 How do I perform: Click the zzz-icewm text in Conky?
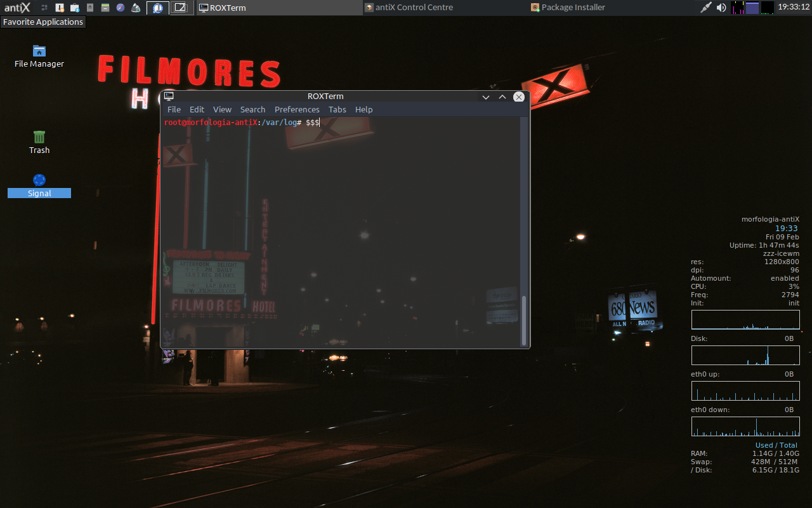[x=781, y=253]
